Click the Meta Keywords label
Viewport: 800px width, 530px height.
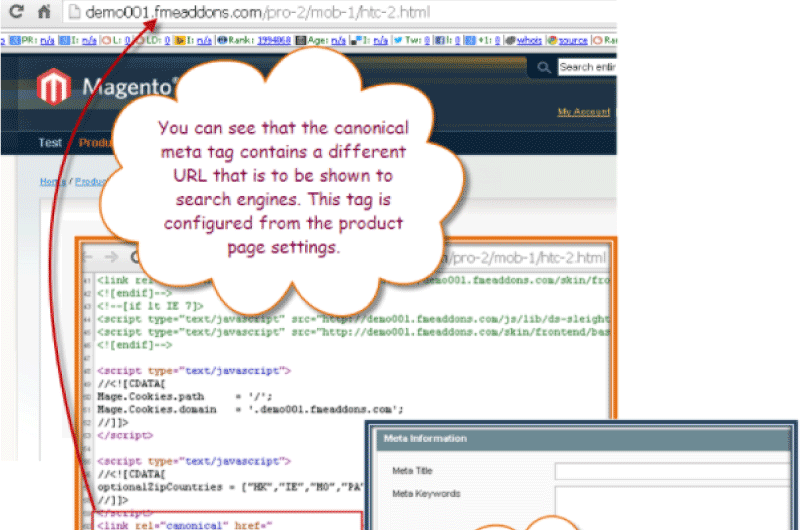426,494
